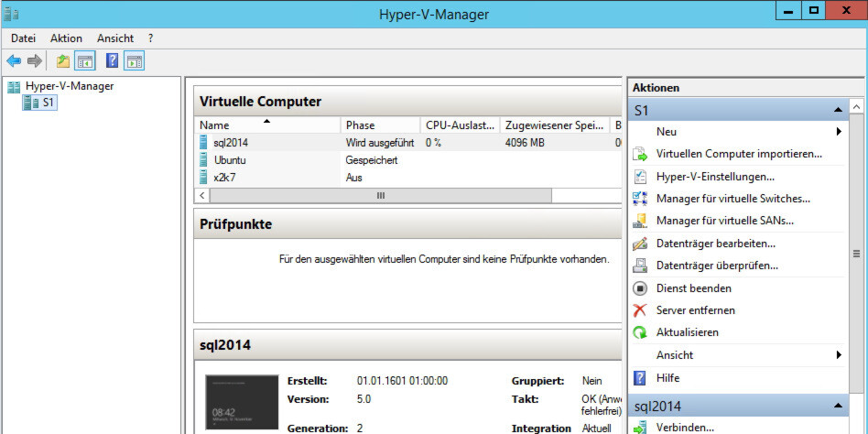Click the blue Help toolbar icon
The height and width of the screenshot is (434, 868).
click(x=112, y=61)
